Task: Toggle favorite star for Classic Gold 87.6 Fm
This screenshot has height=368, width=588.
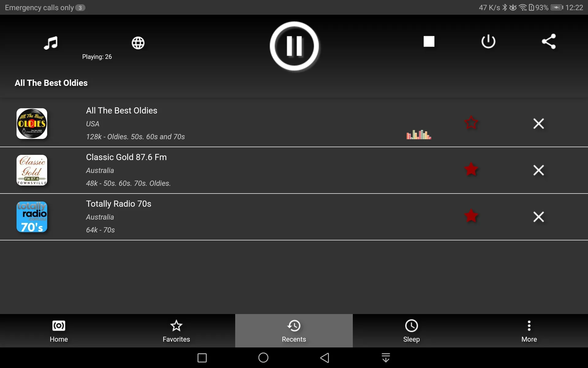Action: pyautogui.click(x=471, y=170)
